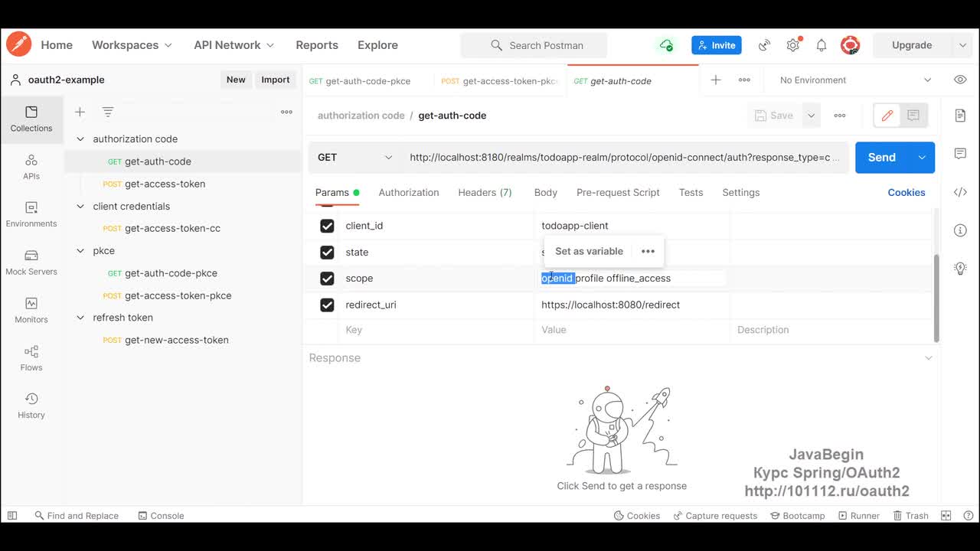980x551 pixels.
Task: Click the Search Postman field
Action: click(x=534, y=45)
